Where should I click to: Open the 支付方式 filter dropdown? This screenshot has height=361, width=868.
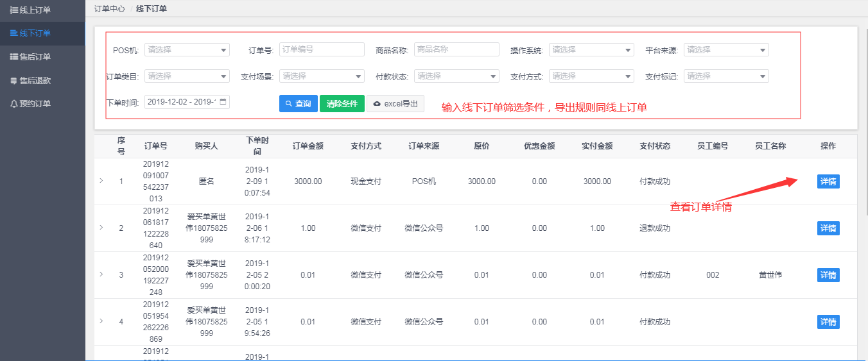pyautogui.click(x=591, y=76)
